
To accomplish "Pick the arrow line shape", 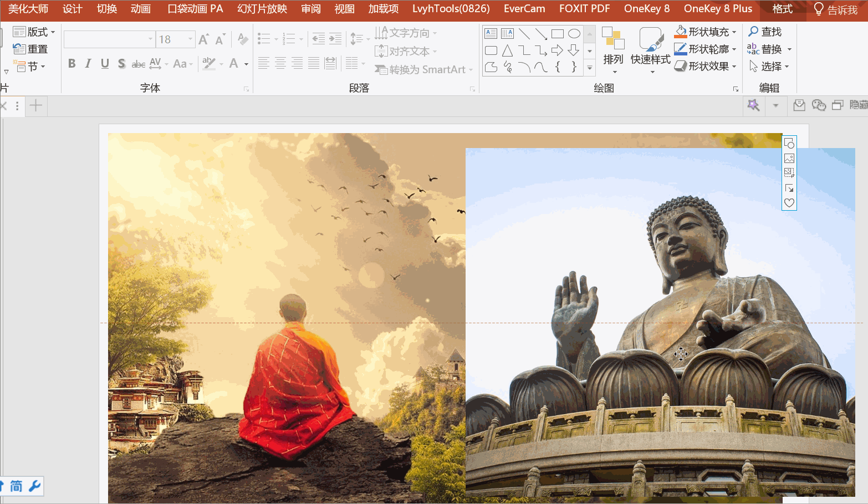I will click(x=541, y=34).
